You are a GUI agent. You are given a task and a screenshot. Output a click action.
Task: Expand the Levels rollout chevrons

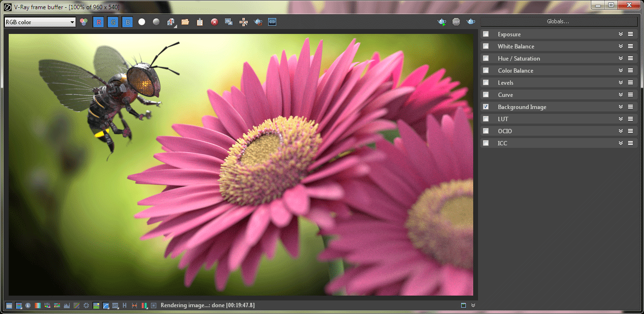click(x=621, y=82)
